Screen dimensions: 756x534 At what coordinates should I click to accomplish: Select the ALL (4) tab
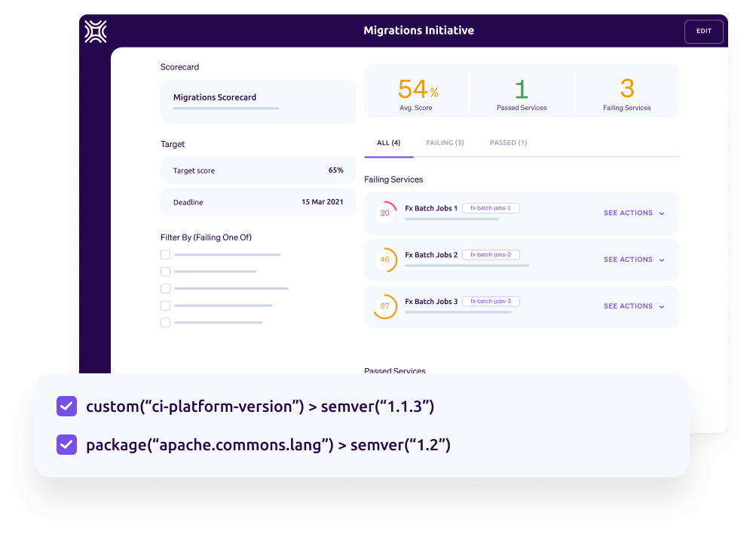tap(389, 143)
